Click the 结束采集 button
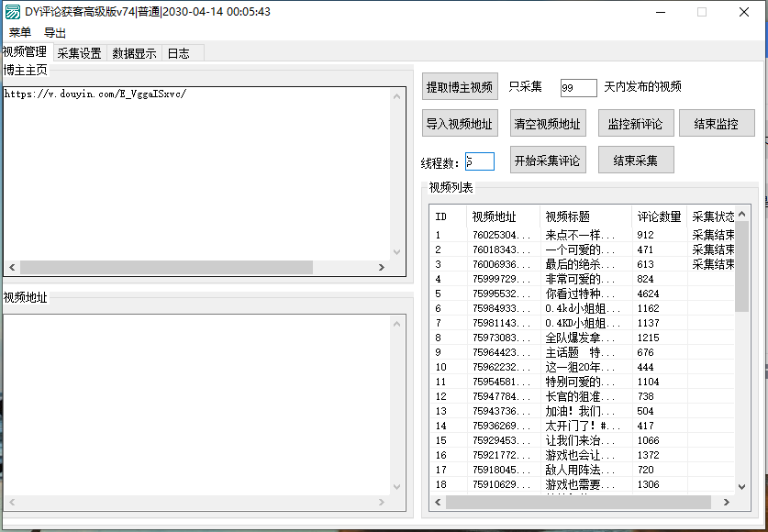The height and width of the screenshot is (532, 768). pos(636,161)
